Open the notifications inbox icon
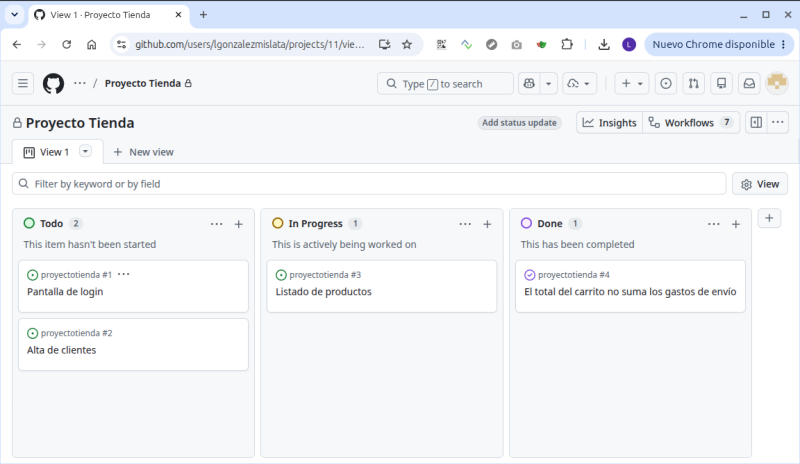This screenshot has width=800, height=464. (749, 83)
